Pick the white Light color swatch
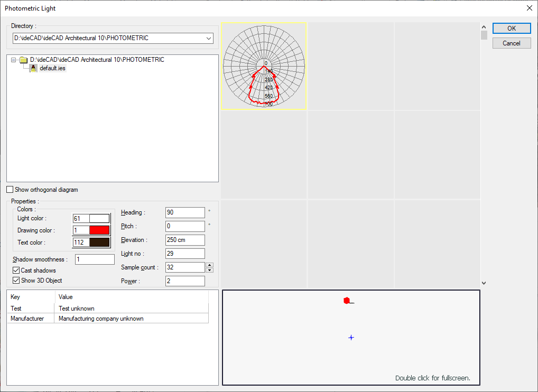This screenshot has height=392, width=538. pyautogui.click(x=99, y=219)
